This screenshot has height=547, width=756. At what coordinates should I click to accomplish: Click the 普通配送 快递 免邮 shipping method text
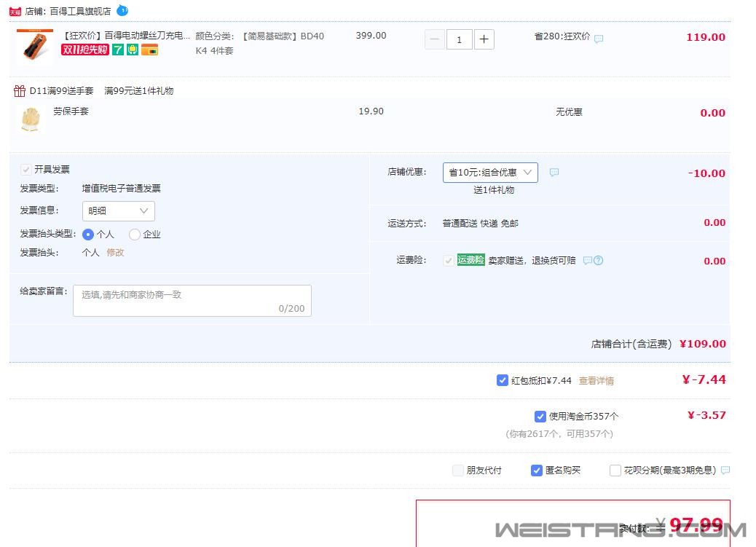click(480, 224)
